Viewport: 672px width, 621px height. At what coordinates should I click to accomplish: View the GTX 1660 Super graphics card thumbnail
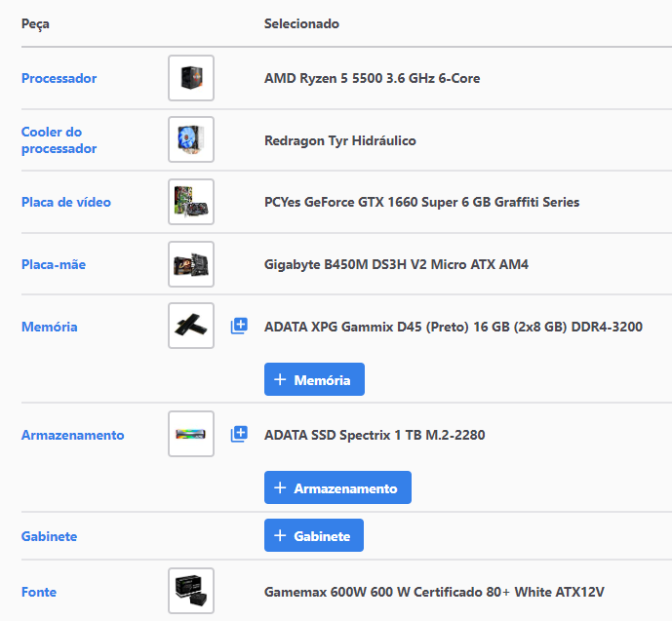[191, 202]
